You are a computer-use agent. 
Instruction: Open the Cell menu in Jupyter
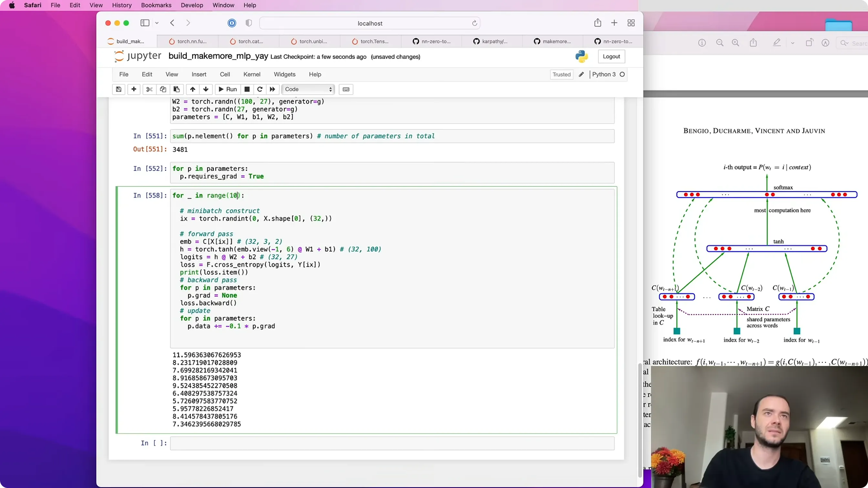coord(225,75)
